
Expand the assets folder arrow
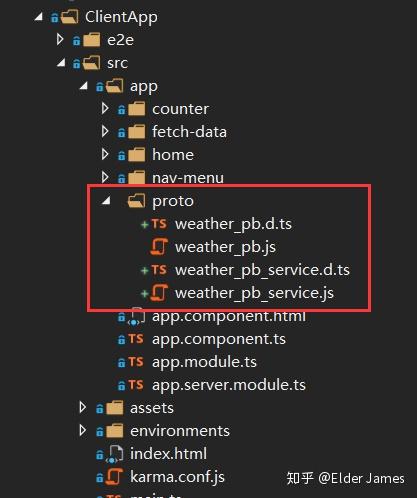(x=83, y=408)
